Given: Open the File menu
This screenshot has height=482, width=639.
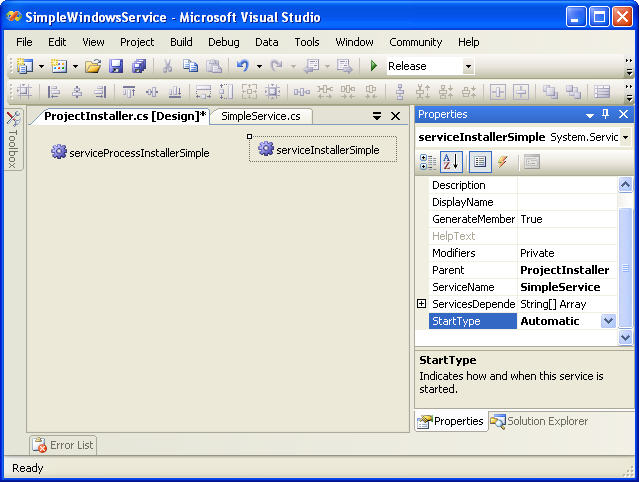Looking at the screenshot, I should [24, 42].
